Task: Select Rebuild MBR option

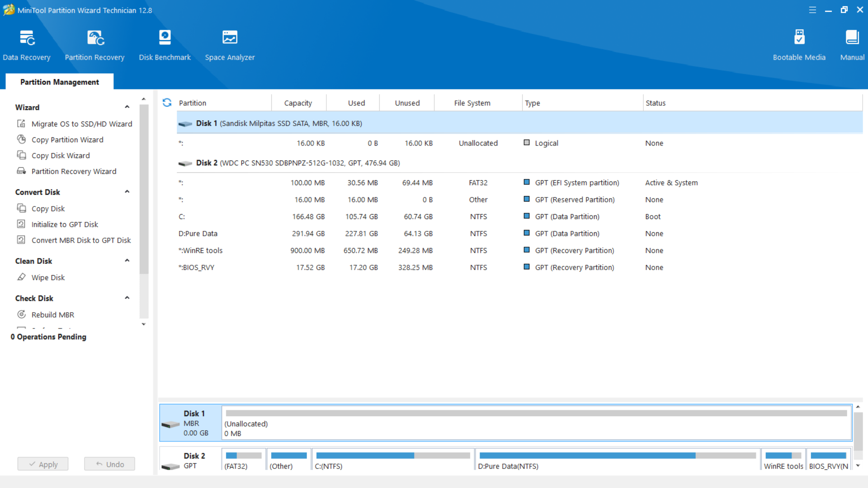Action: click(x=53, y=314)
